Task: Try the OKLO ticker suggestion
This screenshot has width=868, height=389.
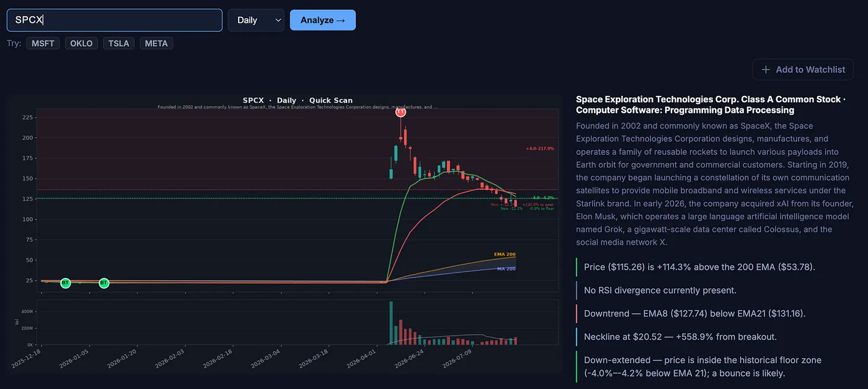Action: click(x=81, y=43)
